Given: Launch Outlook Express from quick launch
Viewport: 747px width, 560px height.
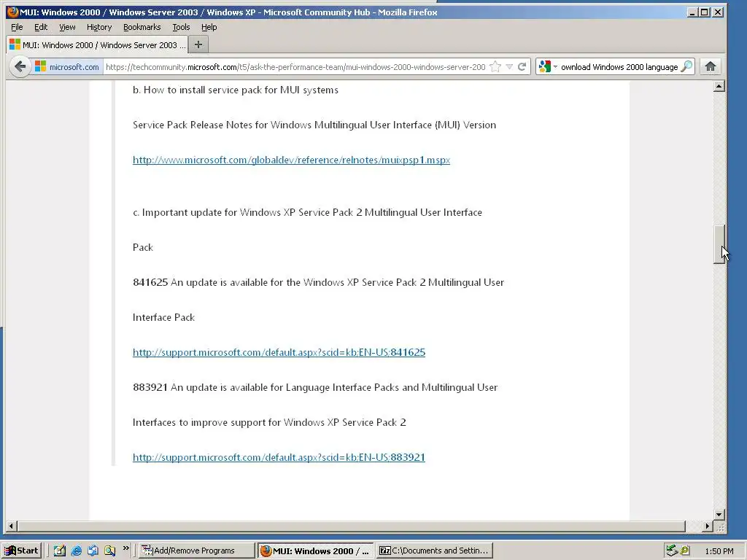Looking at the screenshot, I should click(x=93, y=551).
